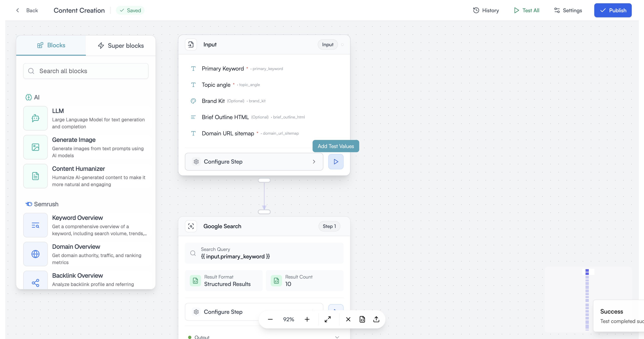Switch to the Blocks tab
Image resolution: width=644 pixels, height=339 pixels.
point(51,45)
